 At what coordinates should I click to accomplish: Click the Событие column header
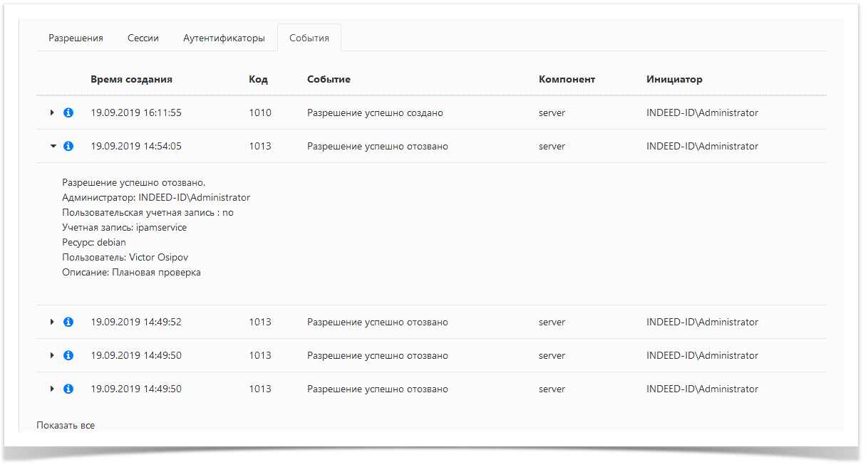click(x=329, y=79)
